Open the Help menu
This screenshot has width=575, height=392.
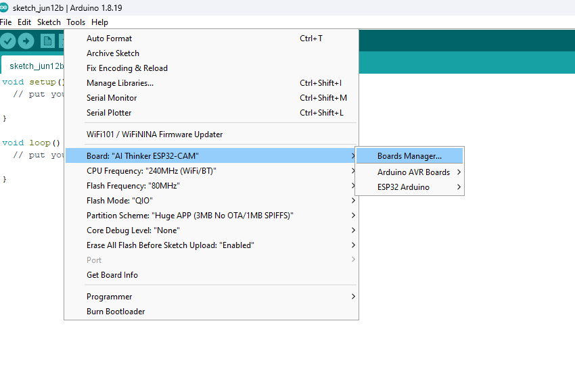coord(99,22)
